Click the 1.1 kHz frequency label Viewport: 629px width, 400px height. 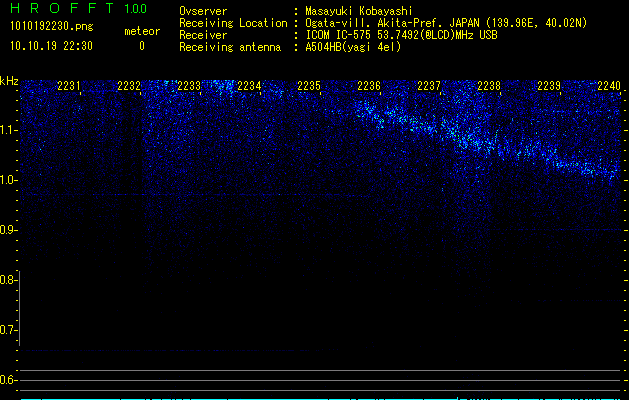click(x=8, y=130)
